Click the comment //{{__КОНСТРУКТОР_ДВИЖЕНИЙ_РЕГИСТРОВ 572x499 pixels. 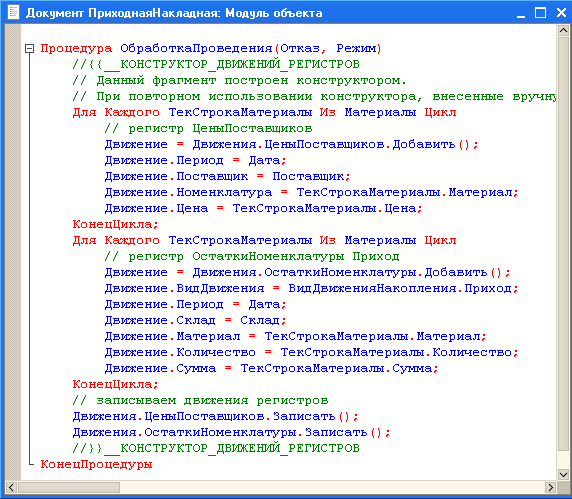(216, 64)
